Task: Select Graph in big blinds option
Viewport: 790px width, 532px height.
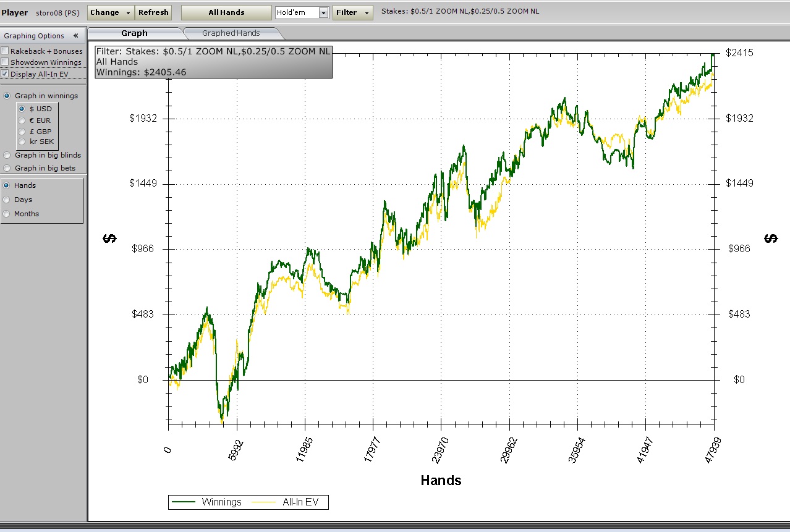Action: 7,156
